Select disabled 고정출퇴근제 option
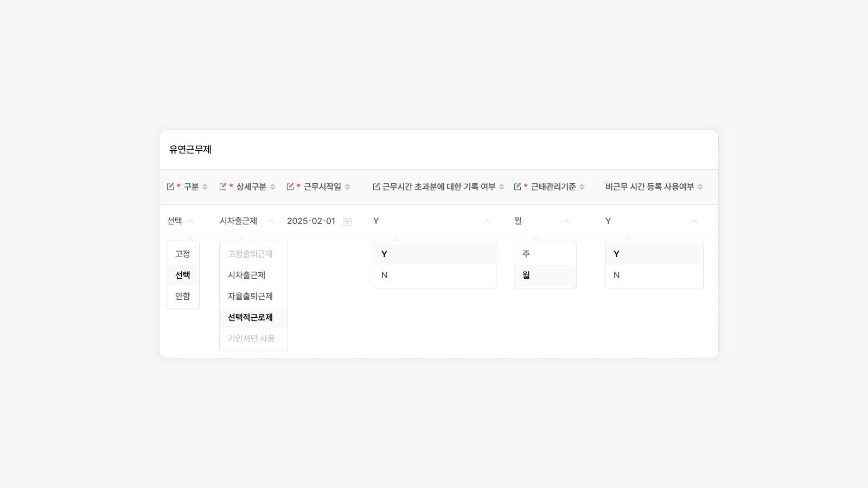The image size is (868, 488). point(253,254)
